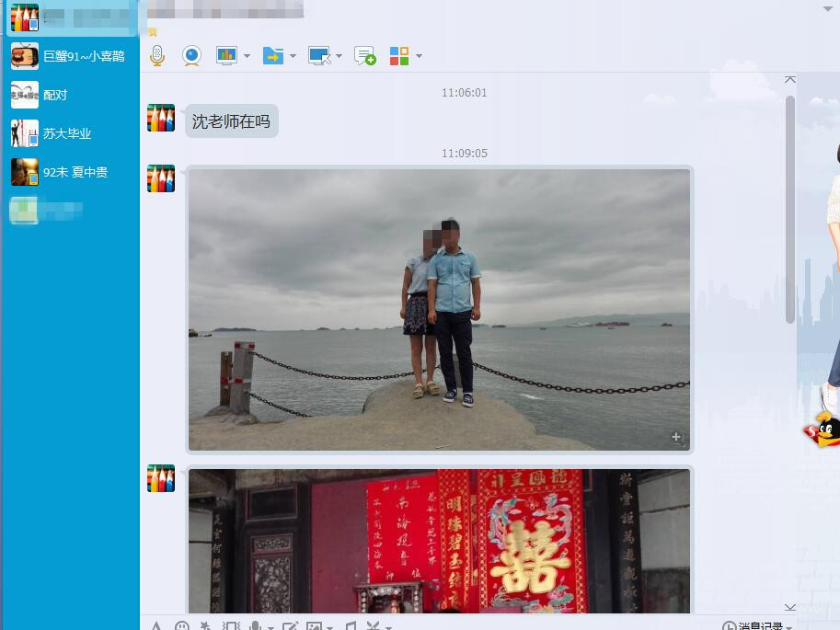Image resolution: width=840 pixels, height=630 pixels.
Task: Start a video call with the webcam icon
Action: tap(191, 56)
